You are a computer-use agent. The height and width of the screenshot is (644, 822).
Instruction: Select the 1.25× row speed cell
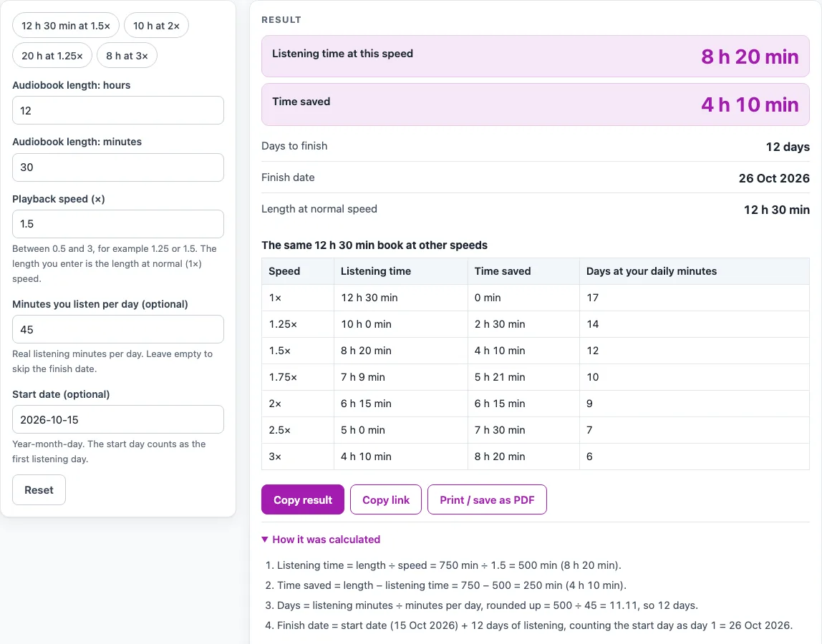tap(298, 324)
